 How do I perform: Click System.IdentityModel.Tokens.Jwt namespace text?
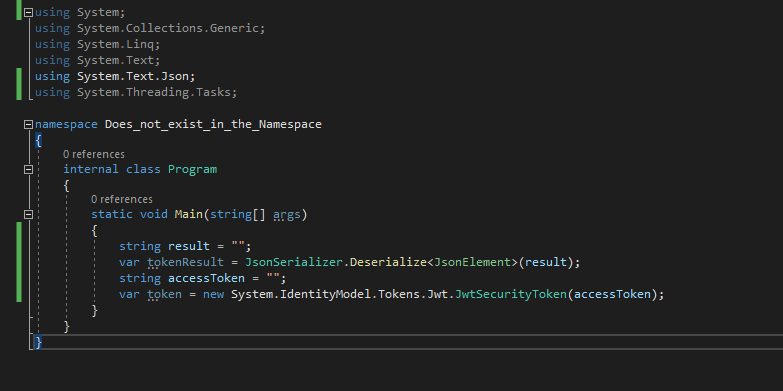click(x=339, y=294)
